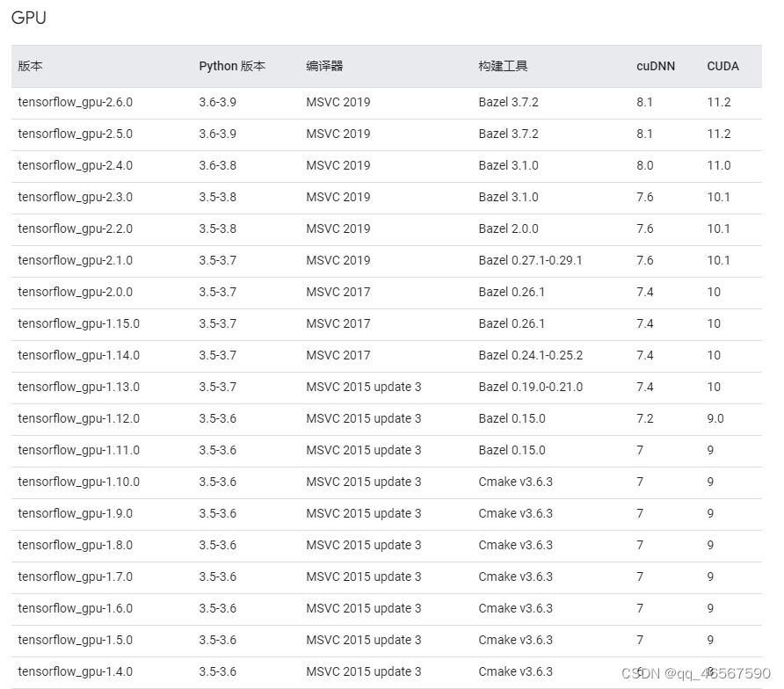Click Python 3.5-3.7 in tensorflow_gpu-2.1.0 row
This screenshot has width=784, height=689.
[x=217, y=260]
